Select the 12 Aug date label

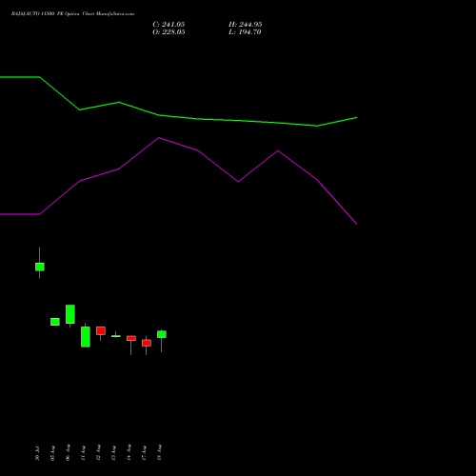[x=98, y=453]
